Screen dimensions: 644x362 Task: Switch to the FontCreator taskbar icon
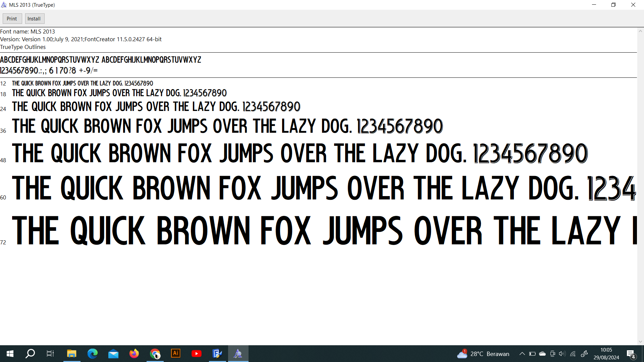[217, 354]
